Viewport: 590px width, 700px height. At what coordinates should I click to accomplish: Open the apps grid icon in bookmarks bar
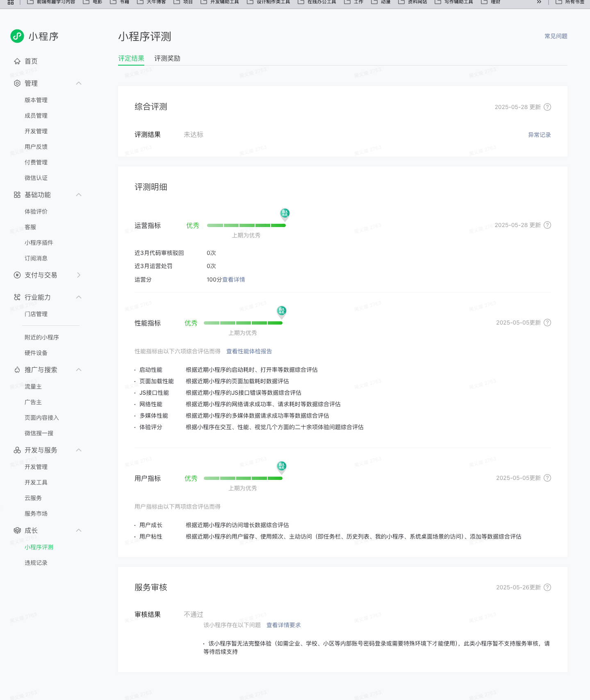11,2
